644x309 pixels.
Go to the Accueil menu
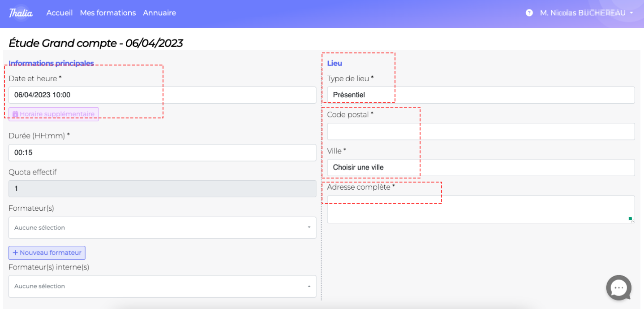pos(59,13)
